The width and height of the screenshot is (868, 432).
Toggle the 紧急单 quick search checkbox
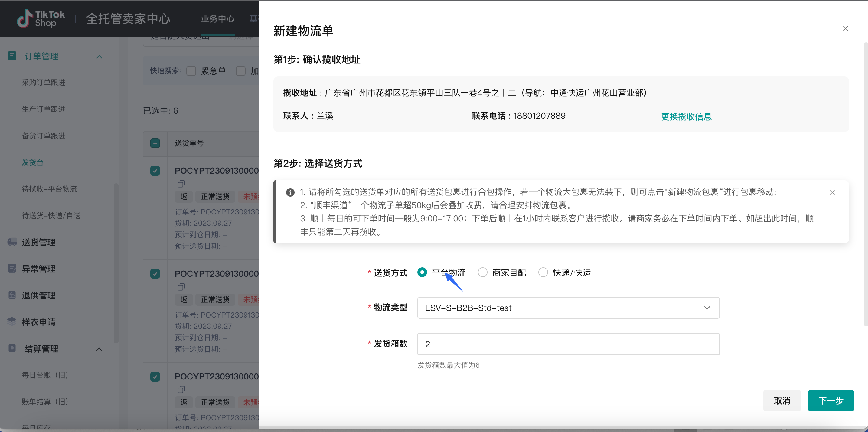(x=191, y=71)
